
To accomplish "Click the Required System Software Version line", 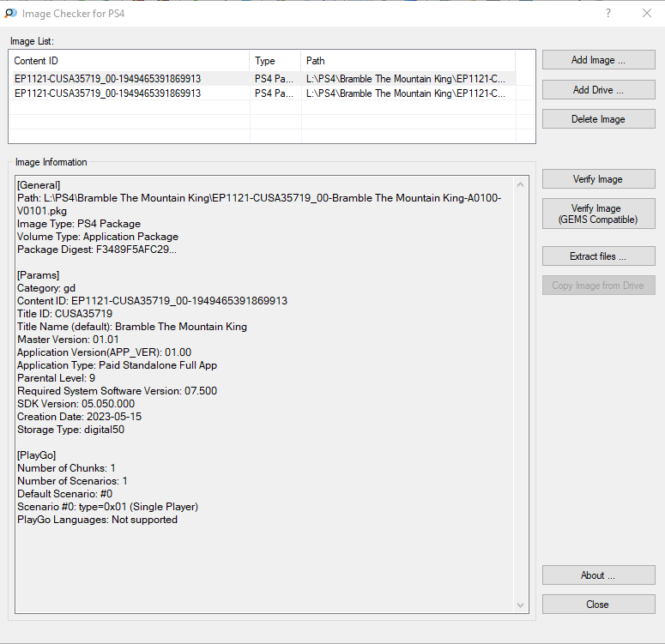I will (x=117, y=391).
